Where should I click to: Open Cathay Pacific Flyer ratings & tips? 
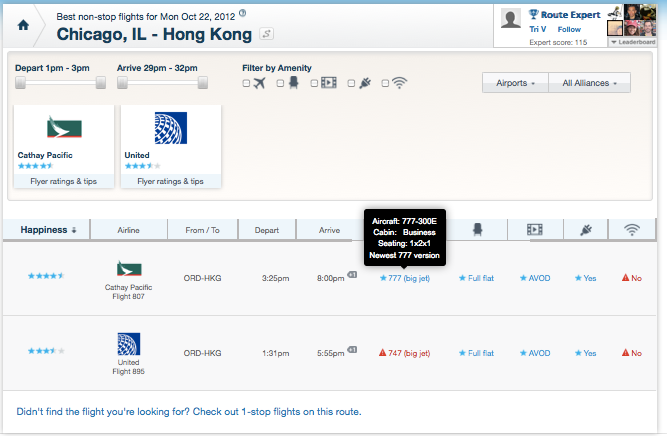(64, 181)
